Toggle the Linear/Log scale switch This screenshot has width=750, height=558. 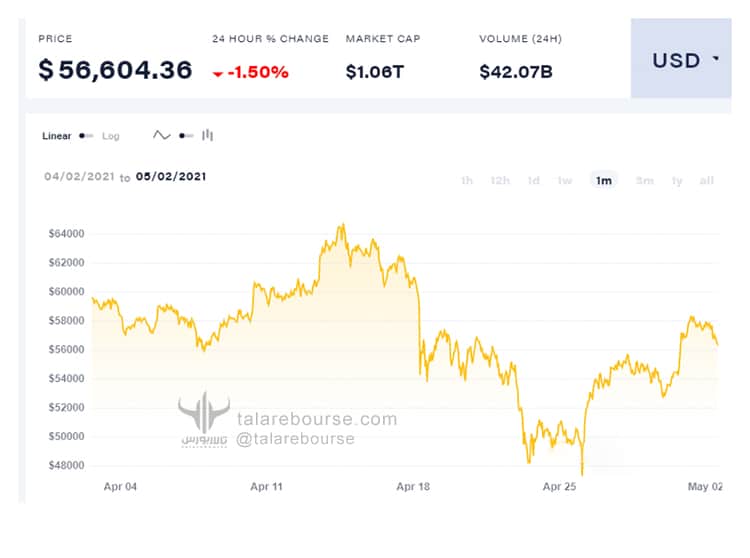click(x=86, y=136)
